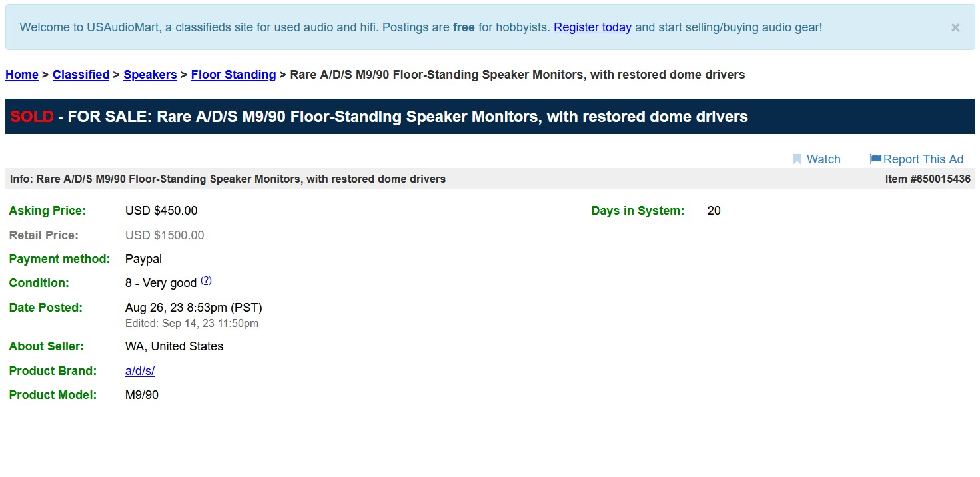Open the Speakers category breadcrumb
The width and height of the screenshot is (980, 477).
150,75
